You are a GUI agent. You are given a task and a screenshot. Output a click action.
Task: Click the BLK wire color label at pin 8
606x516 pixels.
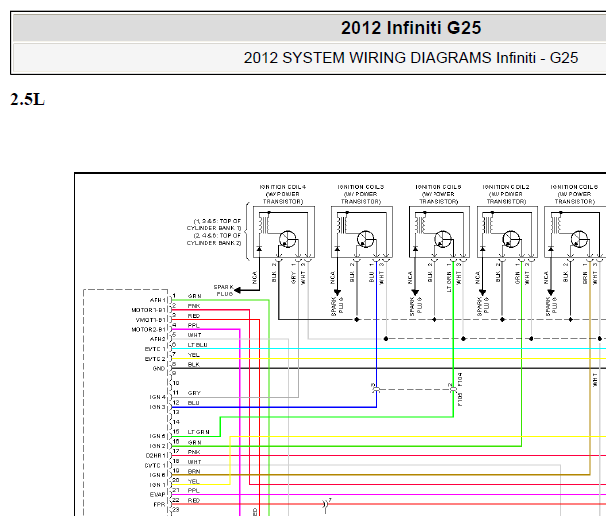pyautogui.click(x=194, y=364)
